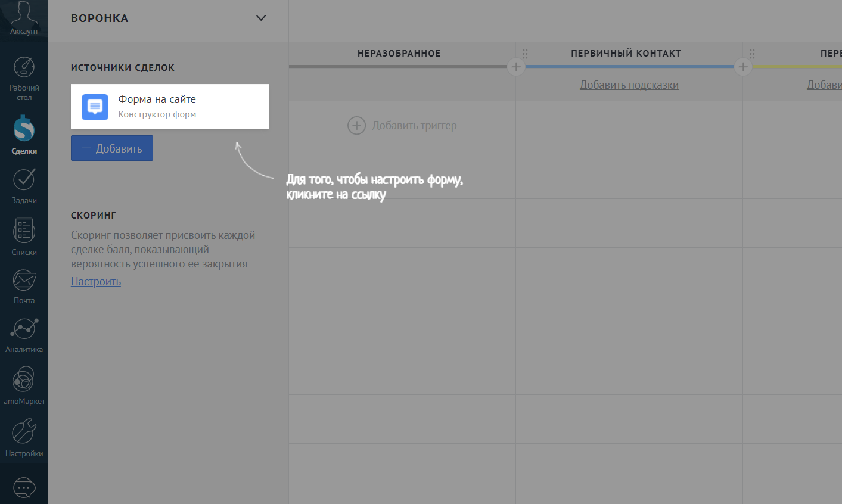Select the Неразобранное column header
This screenshot has height=504, width=842.
[399, 54]
